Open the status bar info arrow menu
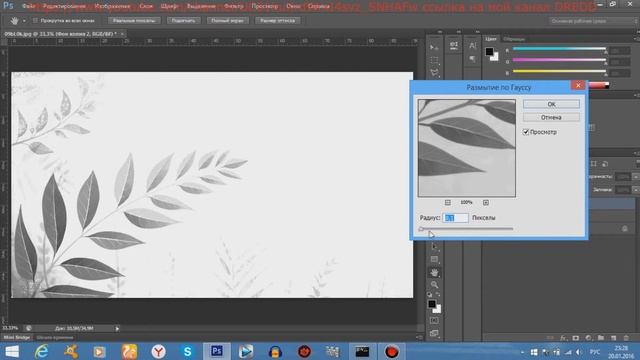Viewport: 640px width, 360px height. pos(117,328)
